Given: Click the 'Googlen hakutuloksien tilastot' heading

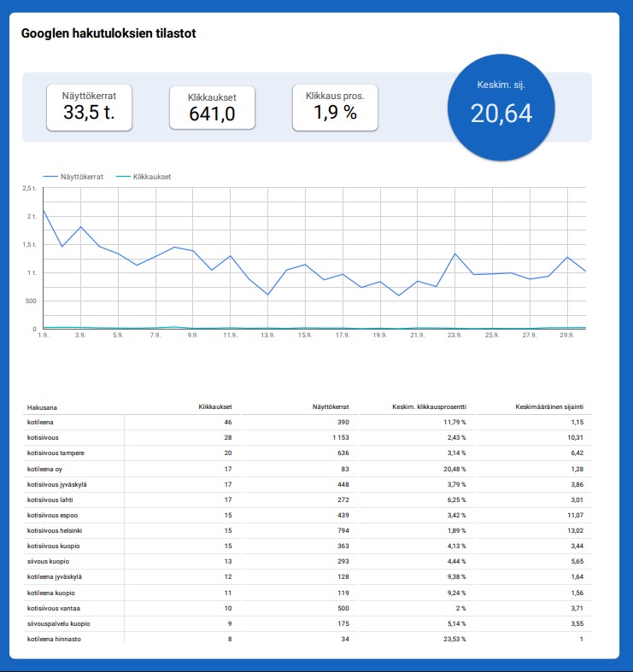Looking at the screenshot, I should 109,34.
